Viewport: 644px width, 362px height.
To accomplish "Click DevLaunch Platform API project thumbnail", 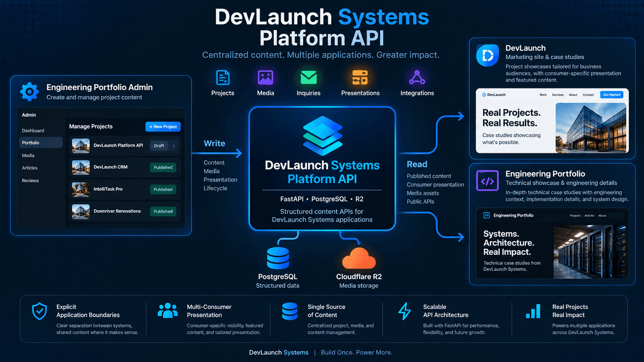I will pyautogui.click(x=80, y=145).
